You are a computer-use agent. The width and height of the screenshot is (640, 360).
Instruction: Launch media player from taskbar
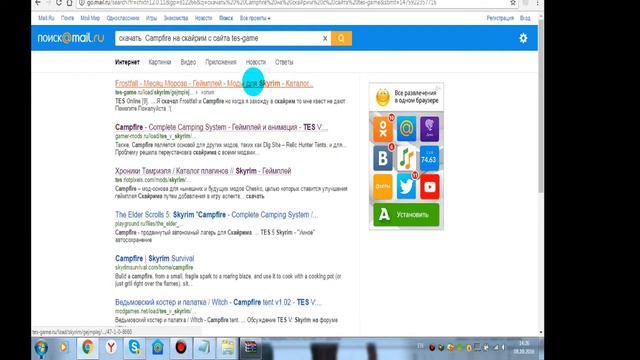point(64,347)
